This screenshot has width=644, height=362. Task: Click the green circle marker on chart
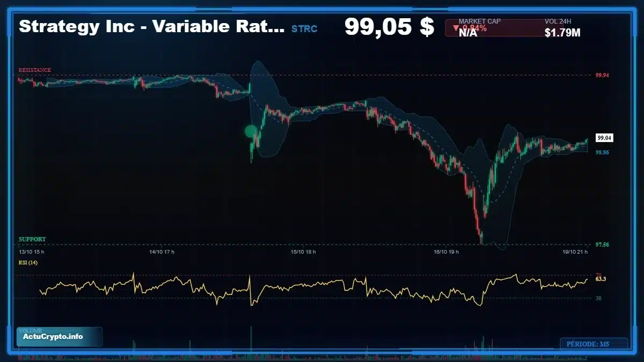click(251, 131)
